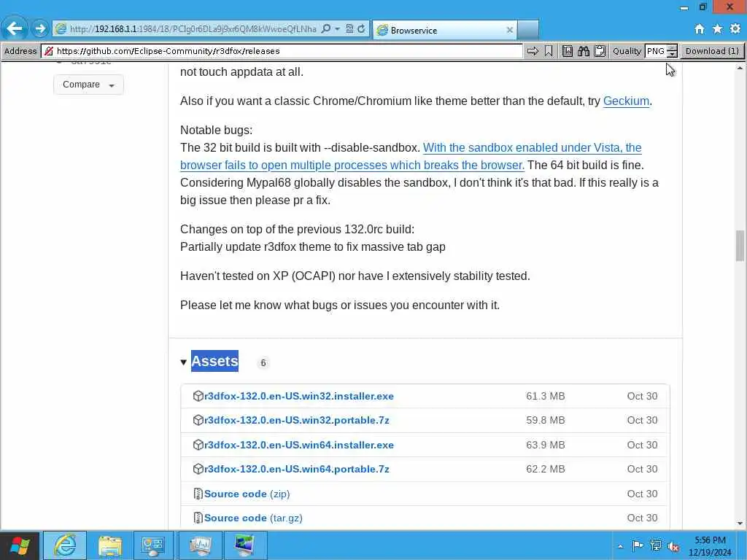Toggle IE compatibility view icon

coord(349,29)
